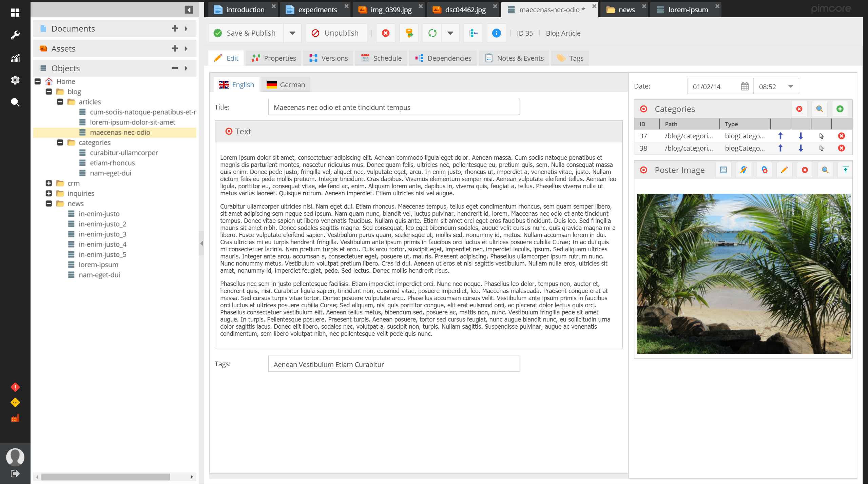The height and width of the screenshot is (484, 868).
Task: Click the reload object icon in toolbar
Action: click(432, 33)
